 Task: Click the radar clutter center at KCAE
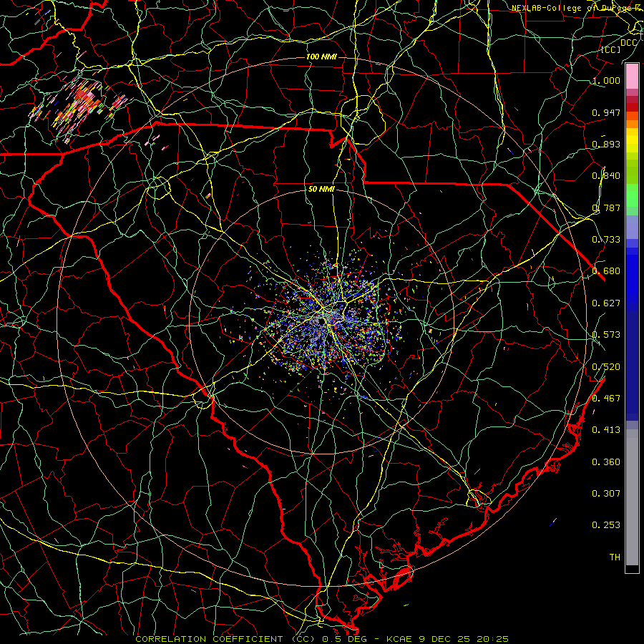click(324, 320)
